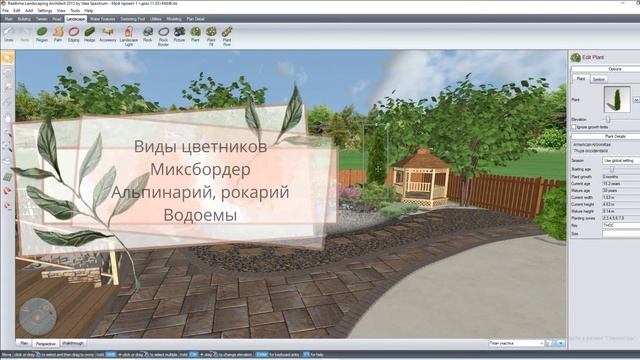The width and height of the screenshot is (640, 360).
Task: Open the Edit menu
Action: pyautogui.click(x=17, y=11)
